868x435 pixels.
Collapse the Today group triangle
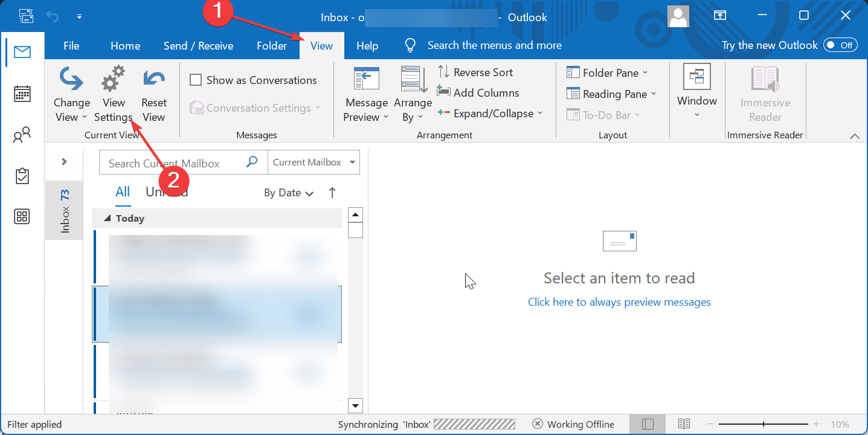click(x=108, y=218)
